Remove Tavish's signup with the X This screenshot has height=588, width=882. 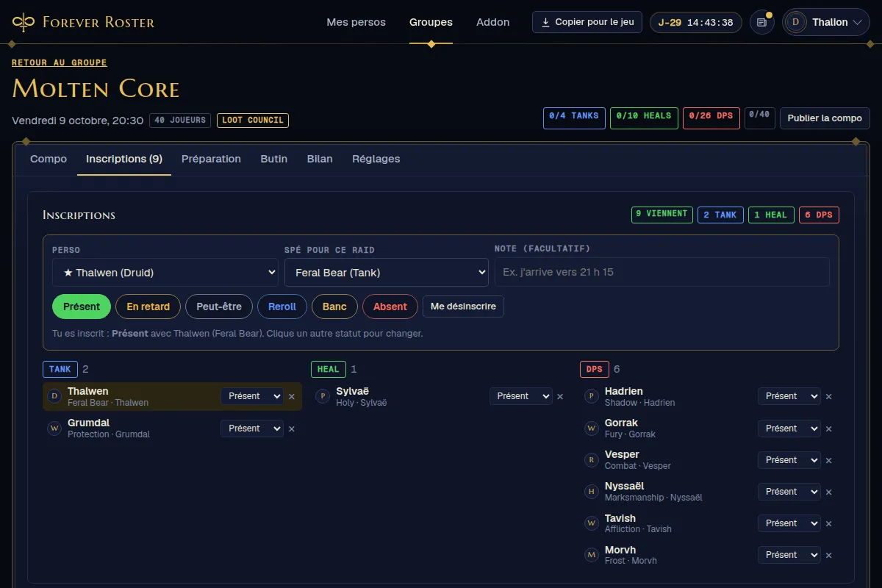[829, 523]
